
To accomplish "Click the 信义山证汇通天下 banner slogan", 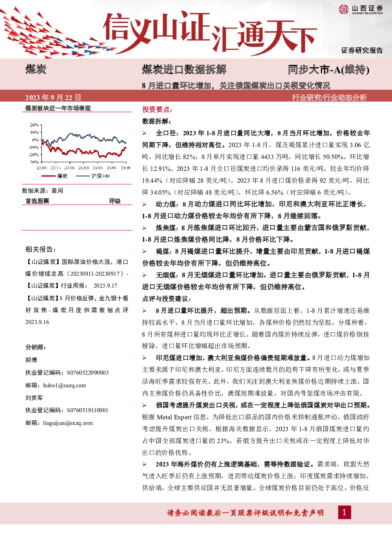I will [209, 33].
